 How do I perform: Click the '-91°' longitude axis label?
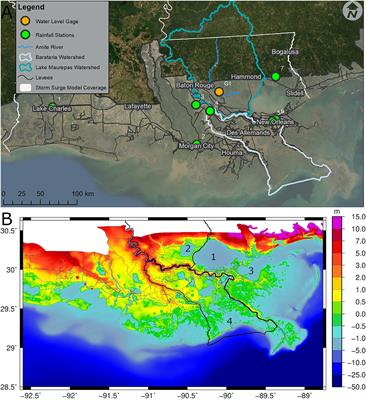[x=149, y=395]
